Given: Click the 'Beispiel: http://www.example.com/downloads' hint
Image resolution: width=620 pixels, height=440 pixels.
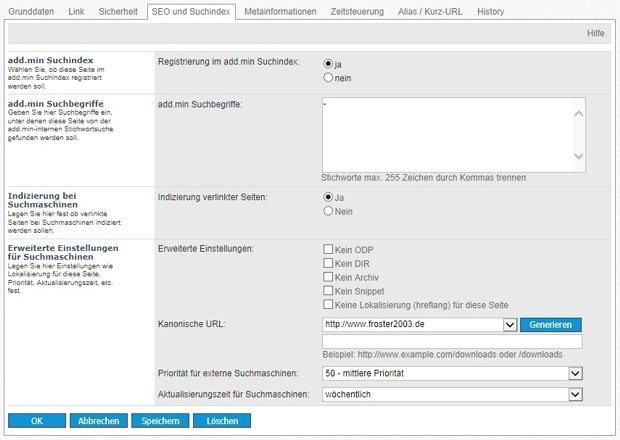Looking at the screenshot, I should 442,355.
